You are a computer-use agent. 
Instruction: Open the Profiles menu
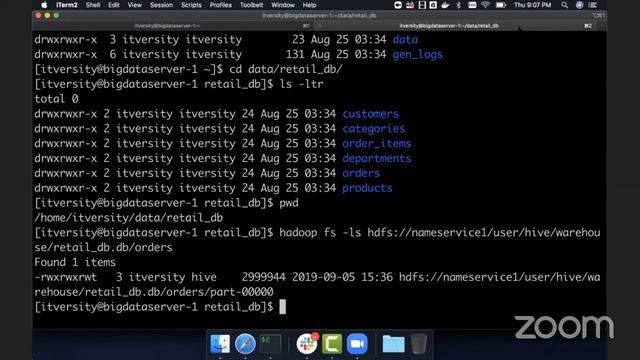220,5
